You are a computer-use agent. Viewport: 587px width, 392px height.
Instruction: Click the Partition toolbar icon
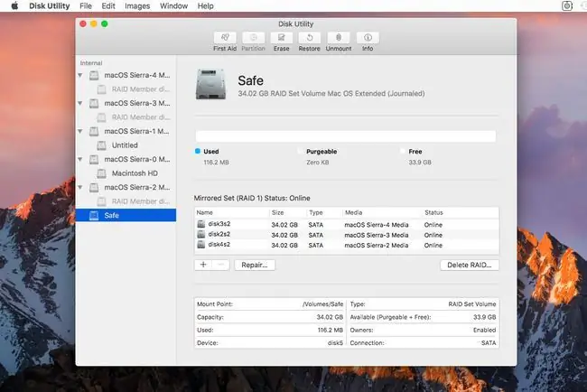(254, 37)
